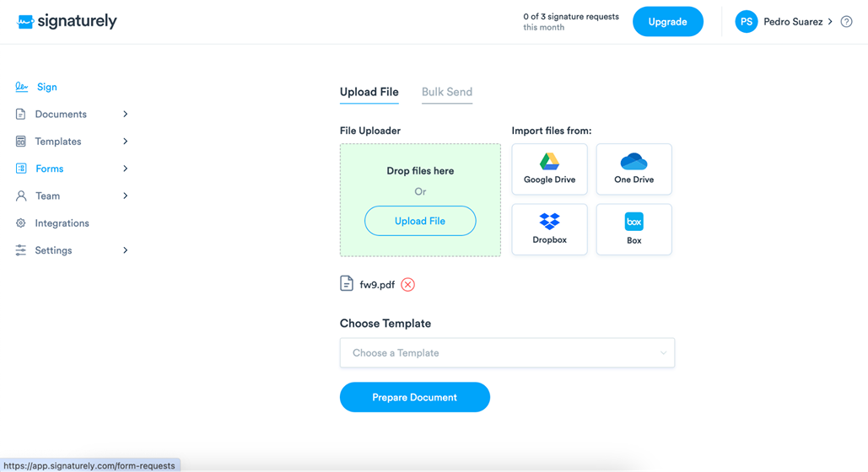Screen dimensions: 868x472
Task: Import a file from Box
Action: [x=633, y=229]
